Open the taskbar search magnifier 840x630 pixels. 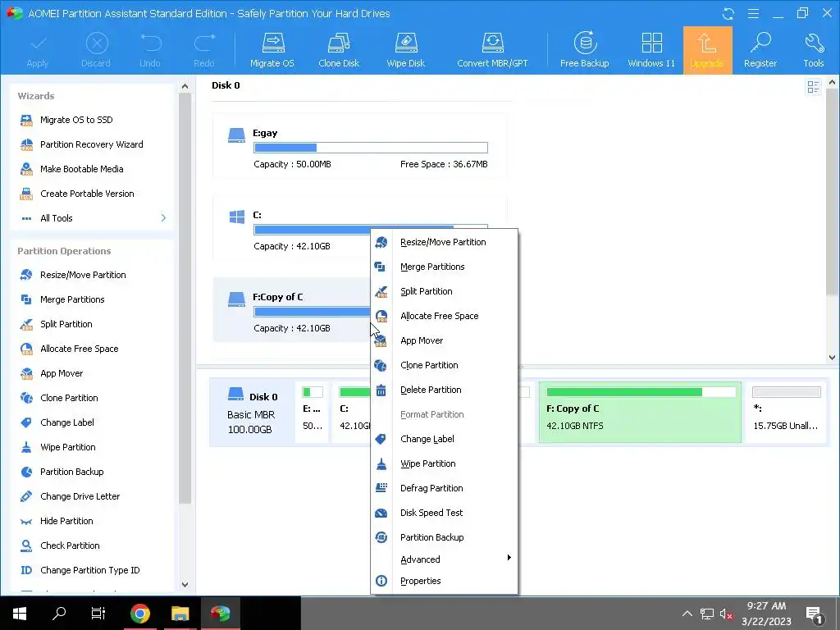pos(59,614)
